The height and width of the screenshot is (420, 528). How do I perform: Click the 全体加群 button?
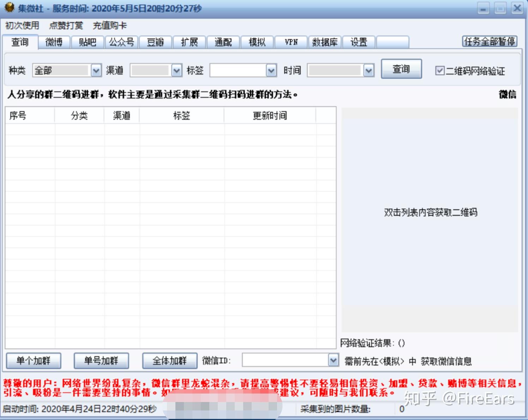pyautogui.click(x=170, y=361)
